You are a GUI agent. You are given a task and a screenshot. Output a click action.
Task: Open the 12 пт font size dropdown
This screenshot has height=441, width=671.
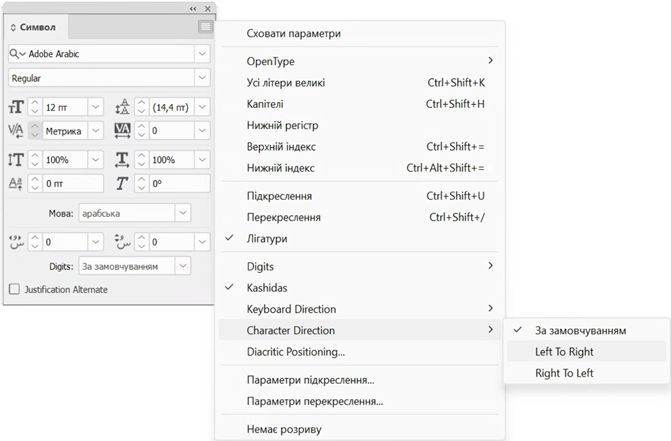pos(95,107)
